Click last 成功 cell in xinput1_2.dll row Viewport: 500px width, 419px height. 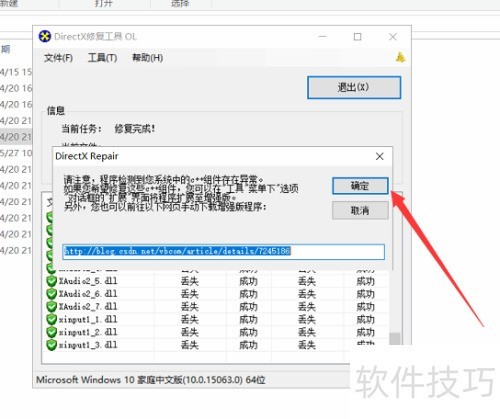coord(366,332)
